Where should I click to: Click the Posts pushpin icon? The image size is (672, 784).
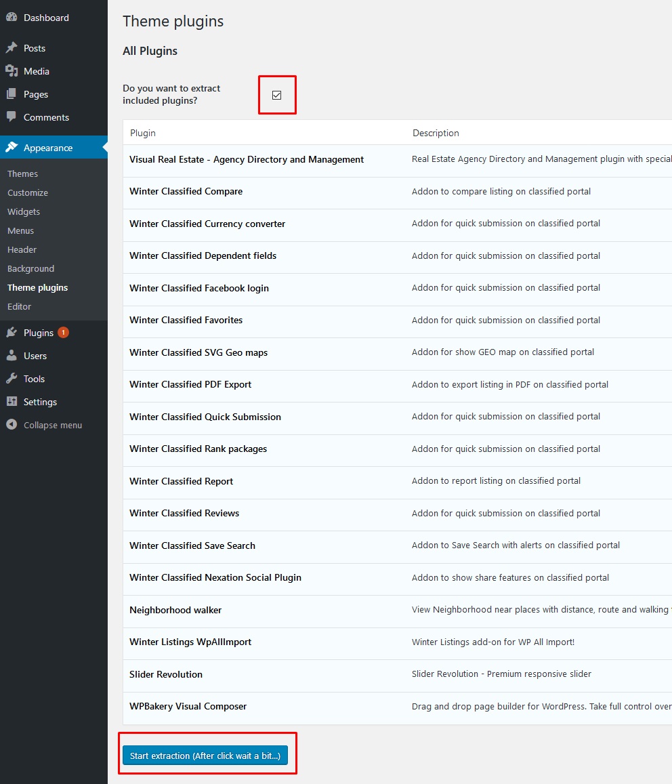(x=12, y=48)
